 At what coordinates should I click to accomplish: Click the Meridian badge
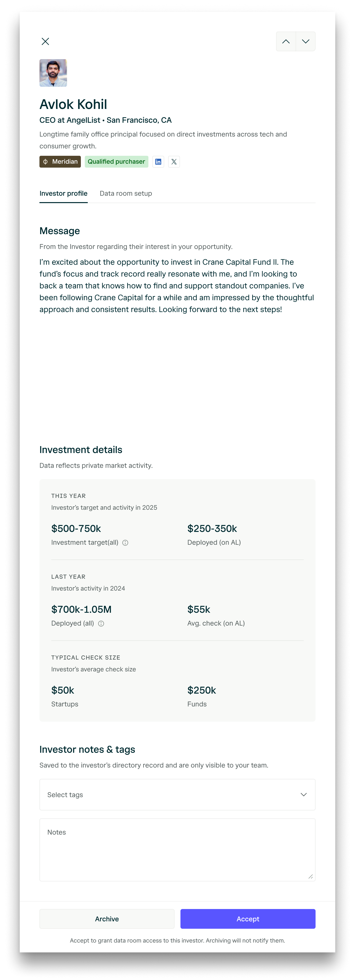60,162
